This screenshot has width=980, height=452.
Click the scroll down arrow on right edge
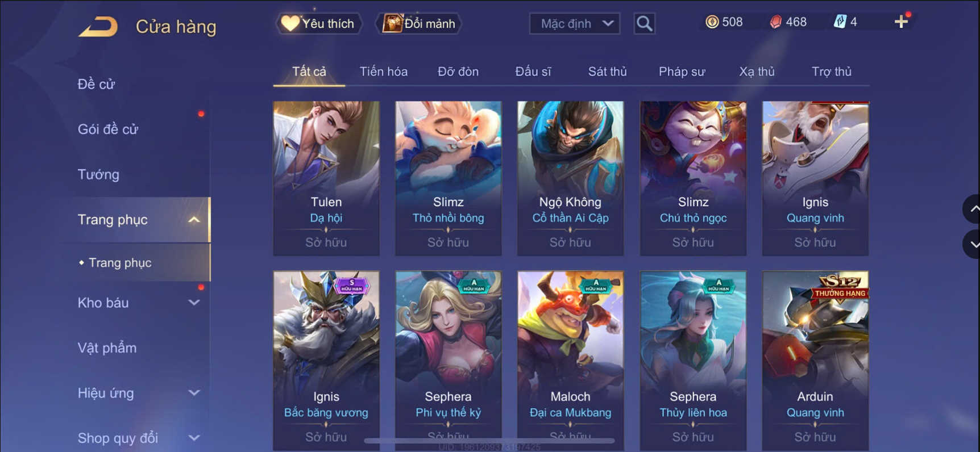[x=973, y=244]
